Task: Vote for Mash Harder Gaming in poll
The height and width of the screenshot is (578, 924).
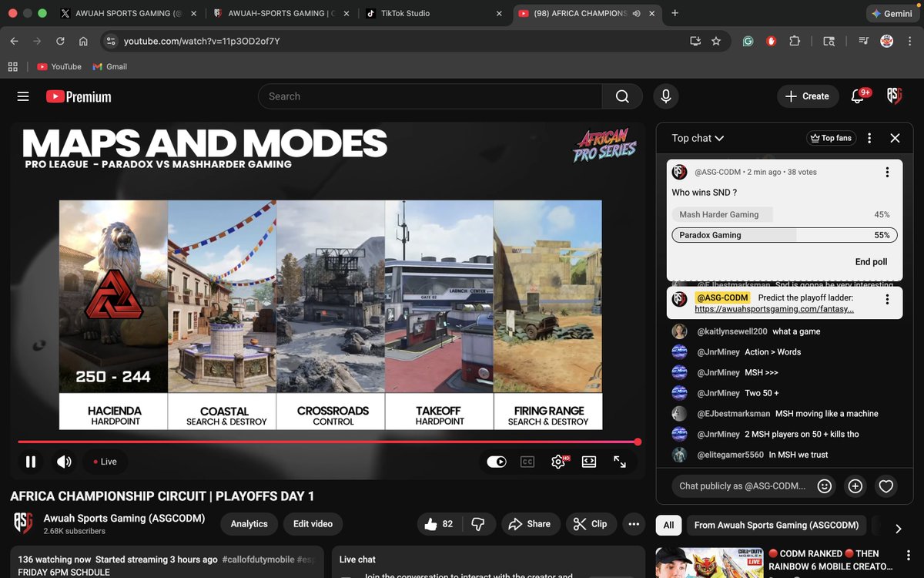Action: [x=783, y=214]
